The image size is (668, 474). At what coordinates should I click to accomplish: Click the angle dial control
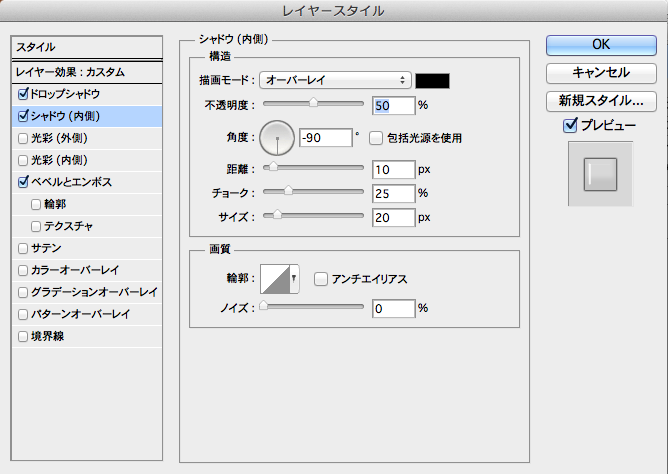277,138
